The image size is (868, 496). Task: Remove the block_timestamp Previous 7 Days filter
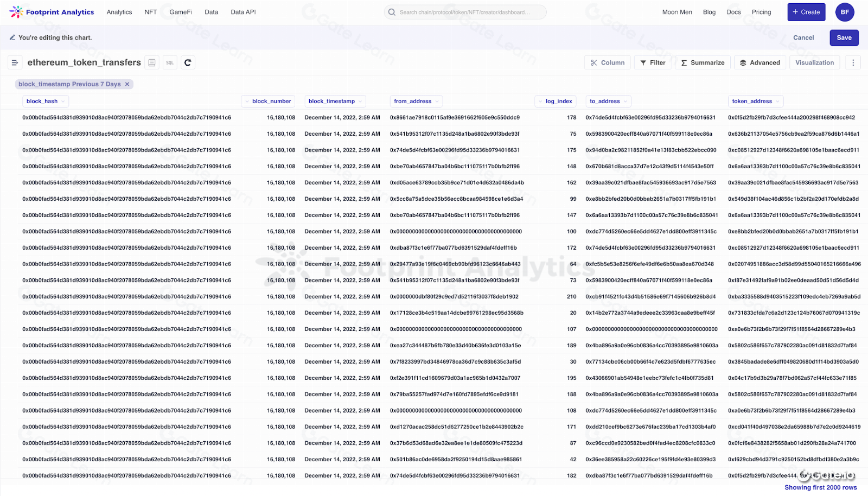point(127,84)
